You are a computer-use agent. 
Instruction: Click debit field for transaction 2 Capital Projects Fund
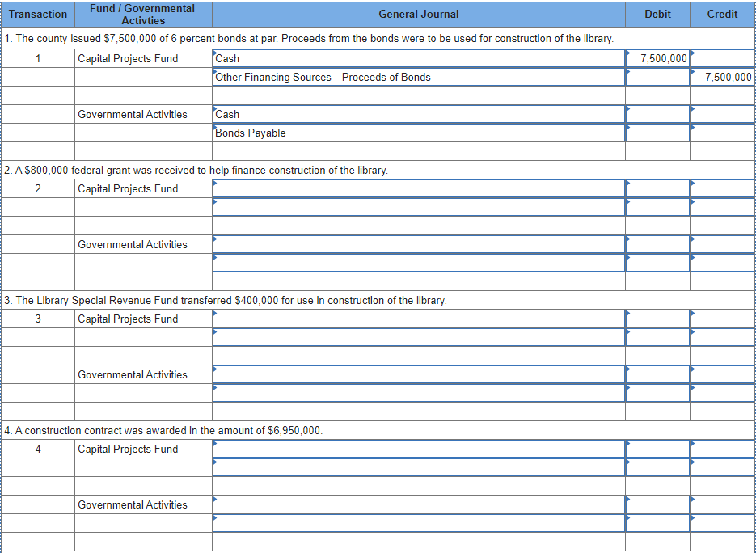click(657, 188)
